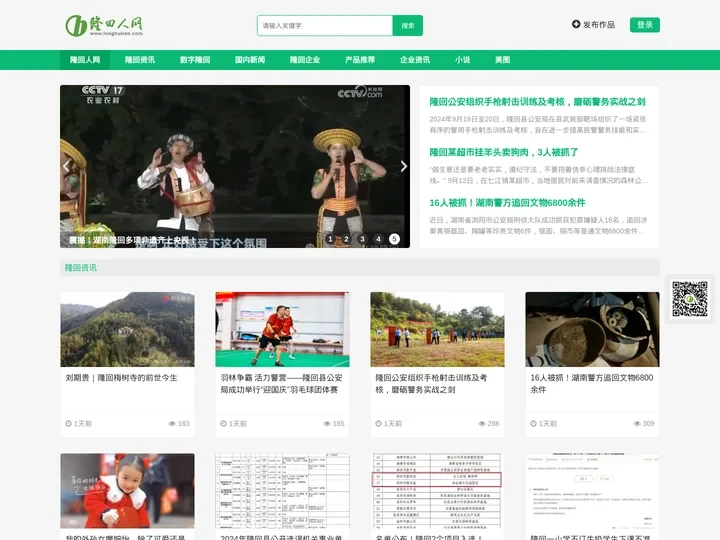This screenshot has width=720, height=540.
Task: Open the 发布作品 link
Action: tap(598, 25)
